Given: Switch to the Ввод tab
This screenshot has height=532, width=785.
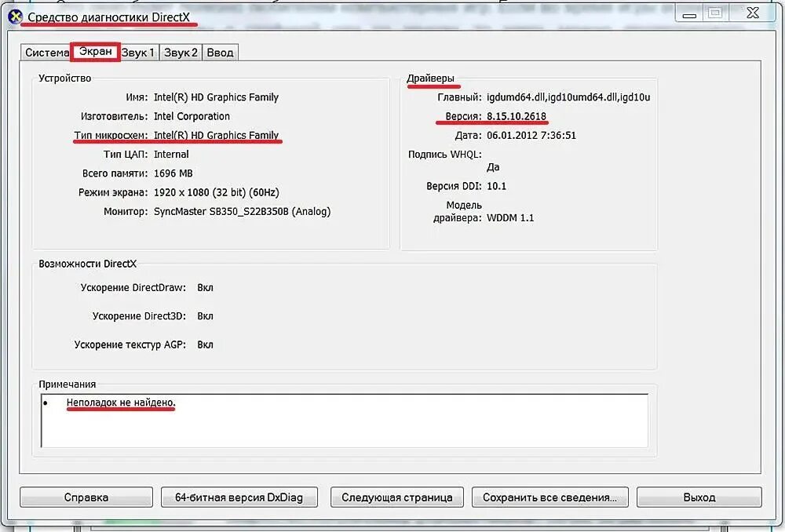Looking at the screenshot, I should pyautogui.click(x=221, y=53).
